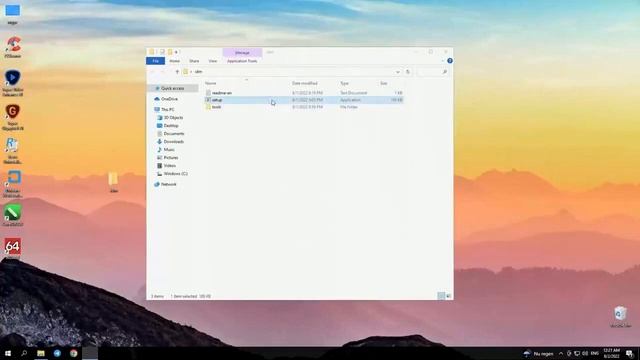Click the Properties quick access toolbar icon
The image size is (640, 360).
(x=162, y=52)
